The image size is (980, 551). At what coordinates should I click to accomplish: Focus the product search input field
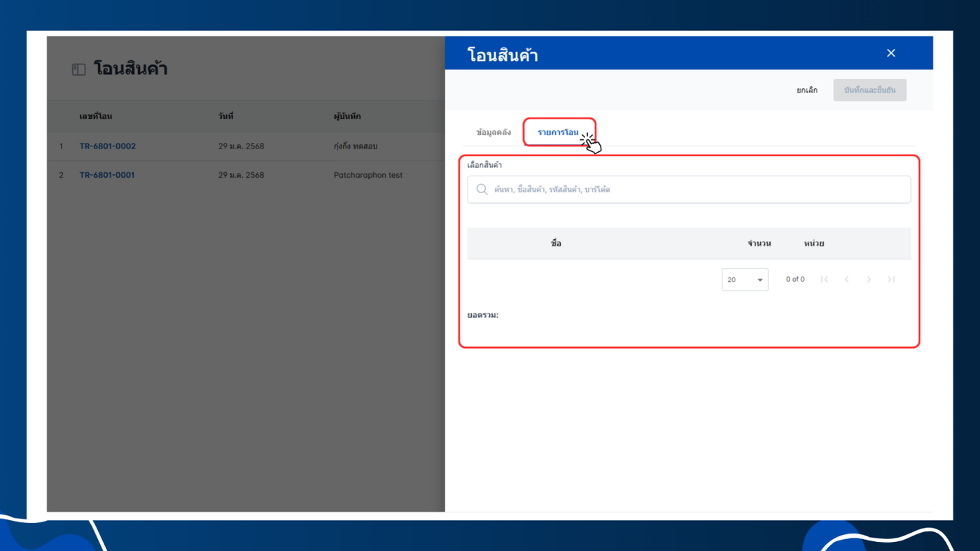(x=689, y=190)
